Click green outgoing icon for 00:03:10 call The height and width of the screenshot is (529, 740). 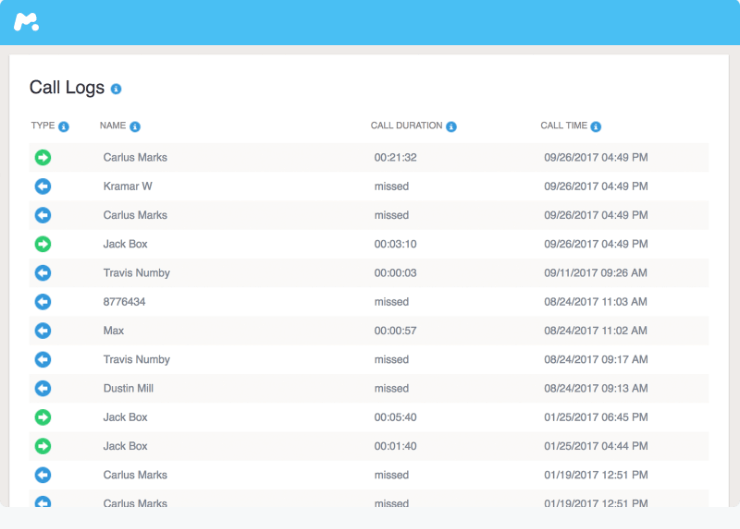[x=42, y=244]
